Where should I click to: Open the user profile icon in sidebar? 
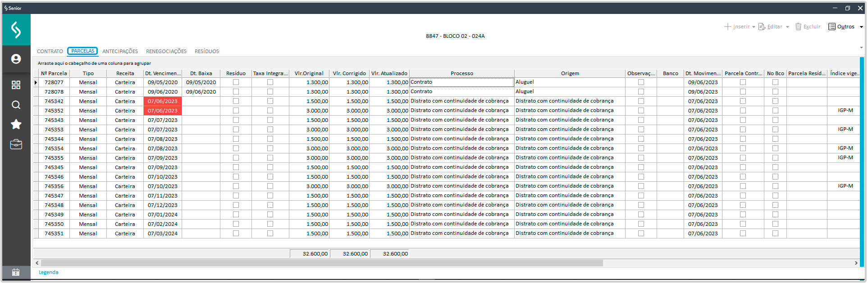point(16,59)
